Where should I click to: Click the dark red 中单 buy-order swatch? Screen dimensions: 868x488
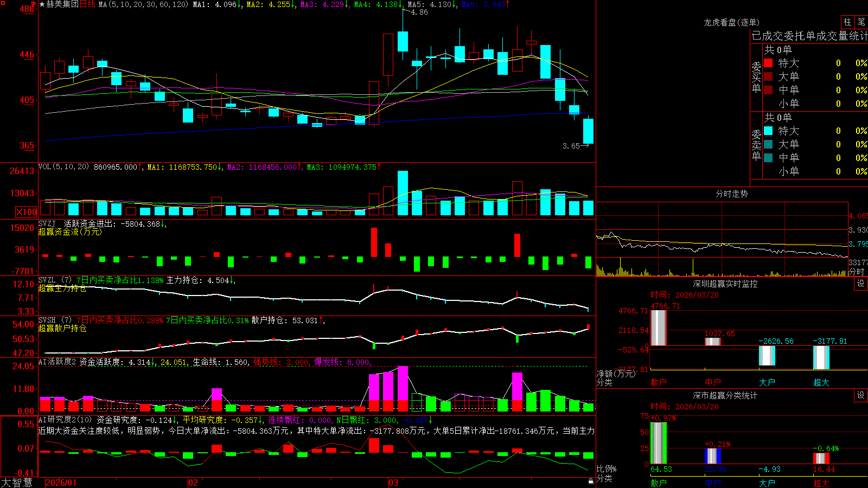pyautogui.click(x=768, y=90)
